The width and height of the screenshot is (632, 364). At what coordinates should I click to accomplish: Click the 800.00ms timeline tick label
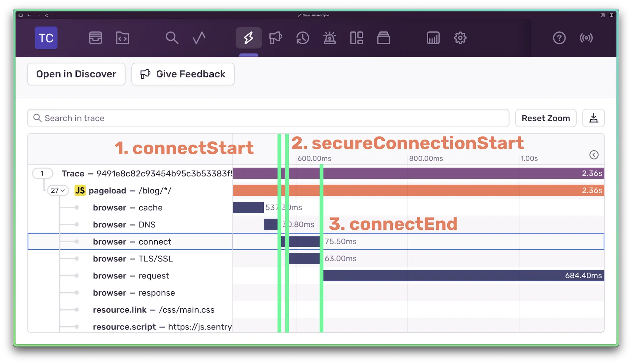[426, 158]
